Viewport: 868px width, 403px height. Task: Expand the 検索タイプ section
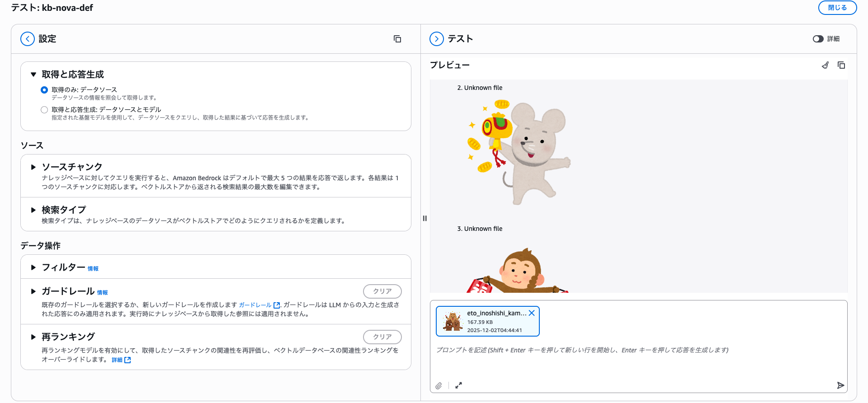point(33,210)
